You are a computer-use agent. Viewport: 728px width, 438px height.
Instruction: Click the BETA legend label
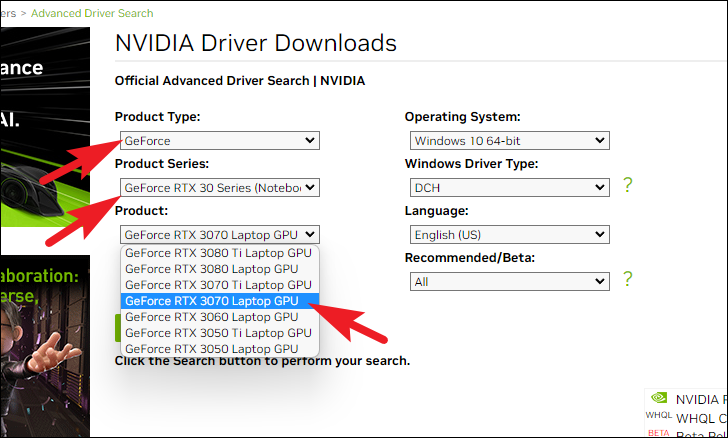click(x=659, y=433)
